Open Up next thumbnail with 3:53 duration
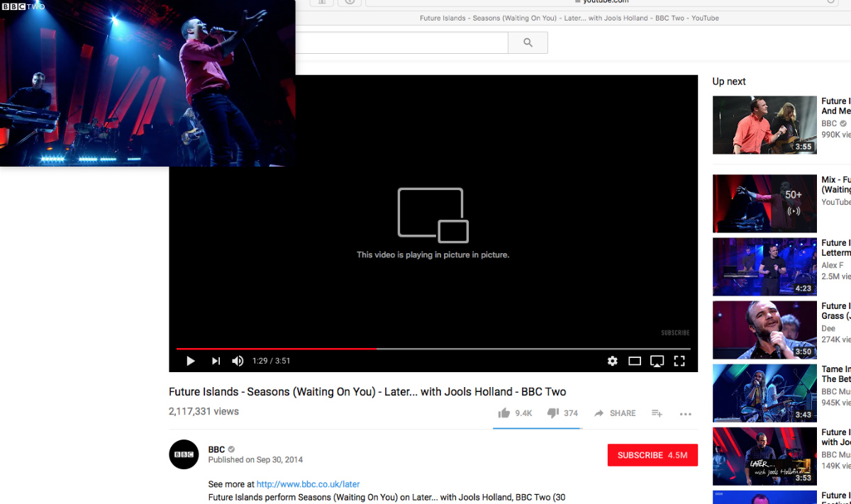 (x=764, y=456)
